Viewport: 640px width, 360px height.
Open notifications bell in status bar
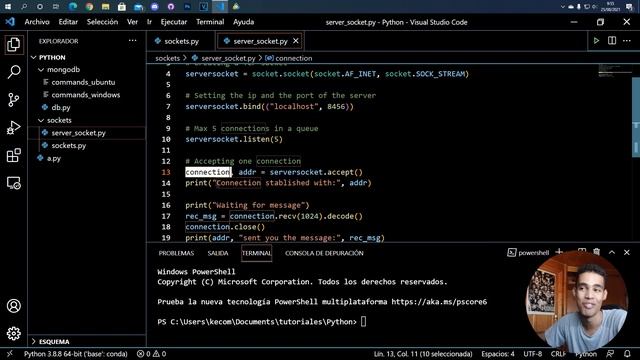[x=627, y=354]
